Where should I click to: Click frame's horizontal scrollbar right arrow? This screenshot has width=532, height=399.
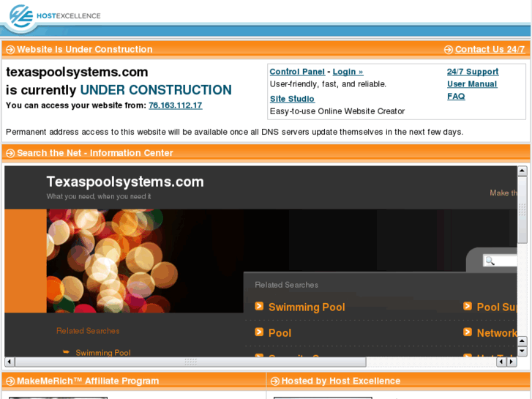[512, 362]
